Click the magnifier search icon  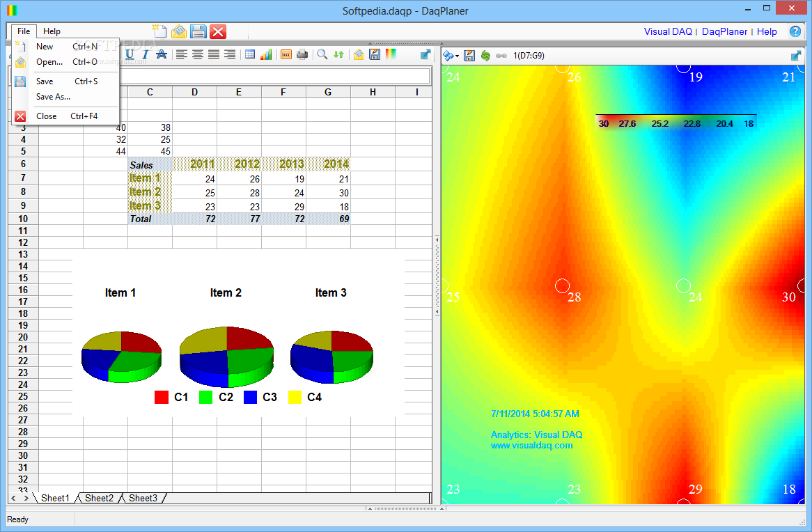(322, 54)
